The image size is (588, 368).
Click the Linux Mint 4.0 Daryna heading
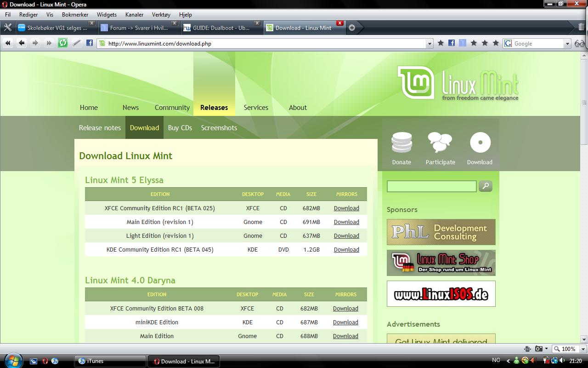(x=130, y=280)
